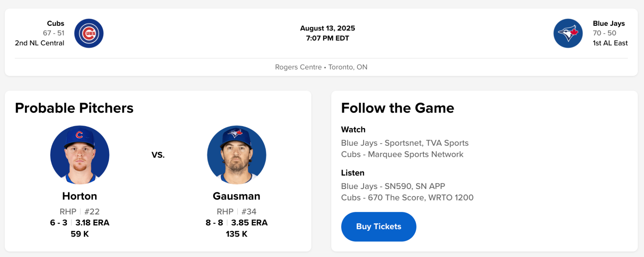Click the 7:07 PM EDT game time
This screenshot has width=644, height=257.
pyautogui.click(x=327, y=38)
